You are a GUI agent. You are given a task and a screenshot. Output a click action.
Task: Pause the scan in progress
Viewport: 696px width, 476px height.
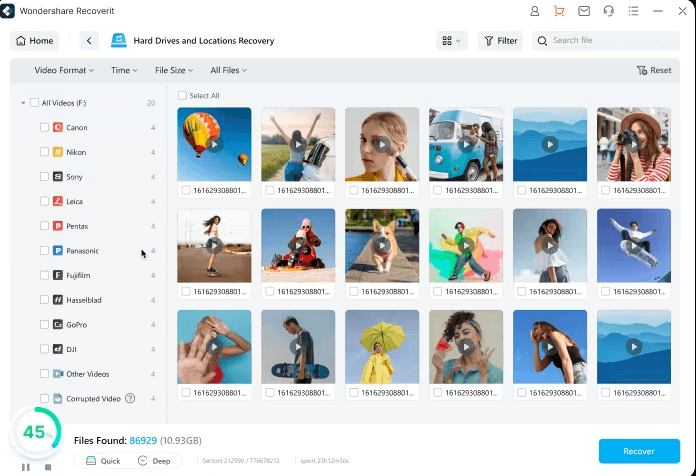(26, 467)
